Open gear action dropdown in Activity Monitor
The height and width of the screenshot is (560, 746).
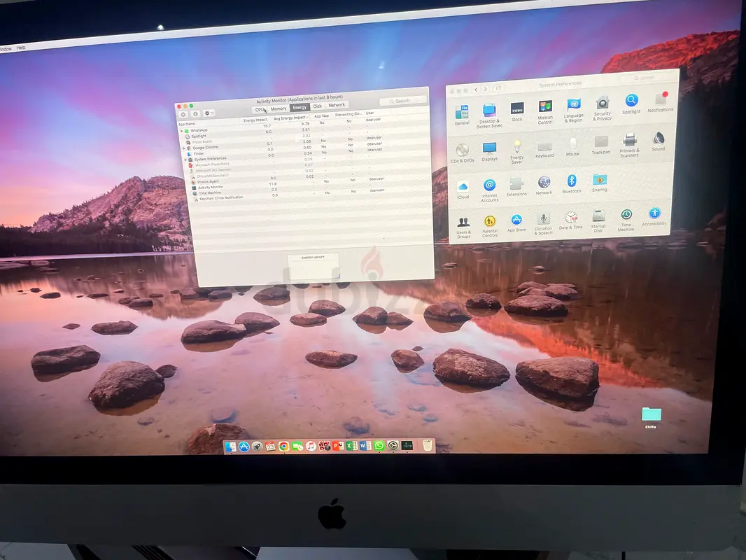tap(209, 113)
